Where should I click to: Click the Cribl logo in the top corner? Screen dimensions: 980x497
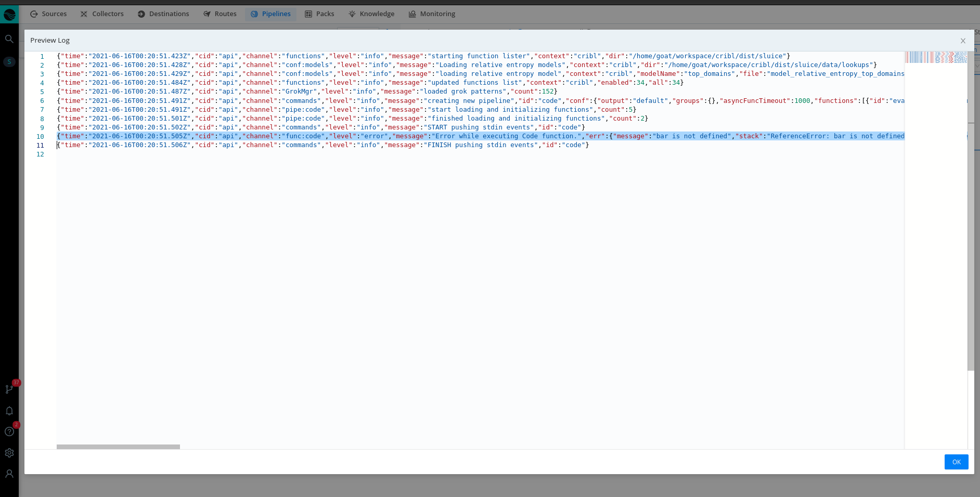tap(9, 14)
